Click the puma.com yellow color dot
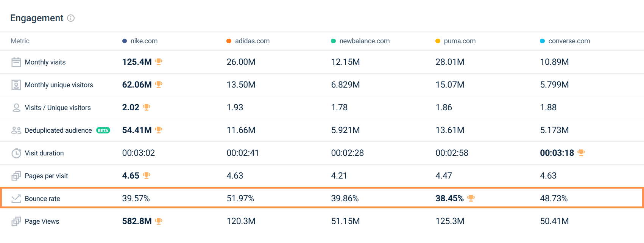 pyautogui.click(x=438, y=41)
